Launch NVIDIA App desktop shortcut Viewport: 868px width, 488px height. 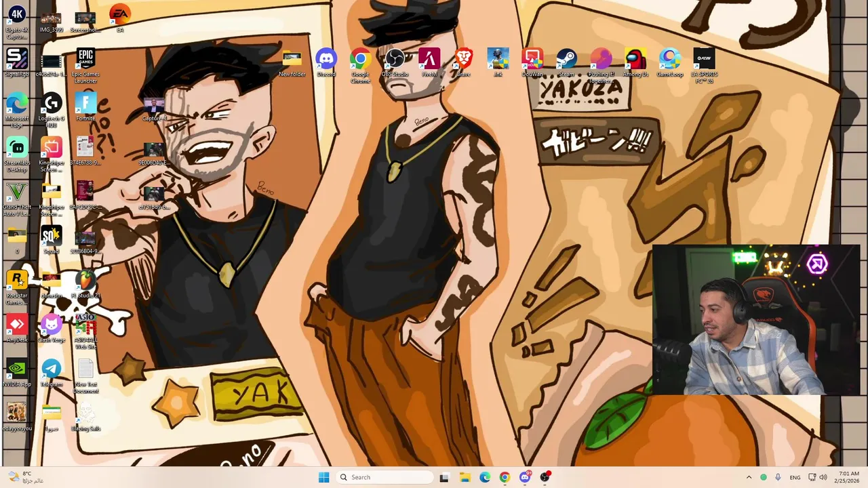[x=17, y=373]
